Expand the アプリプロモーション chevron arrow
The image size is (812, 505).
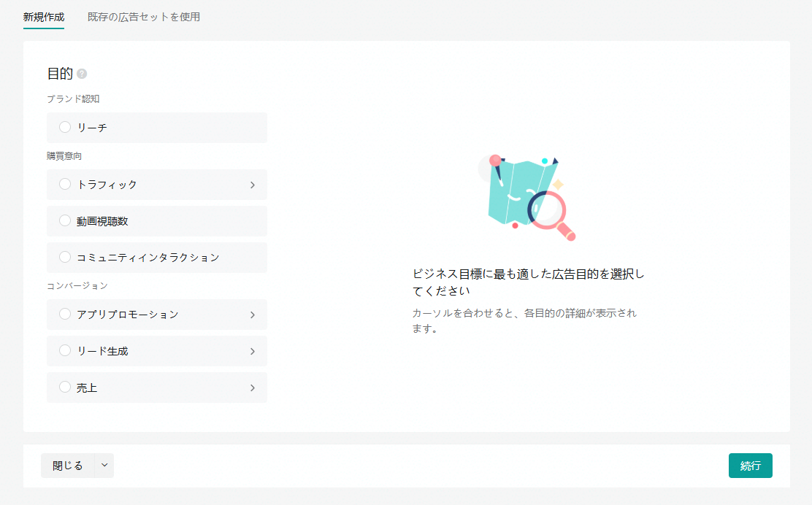[x=253, y=315]
